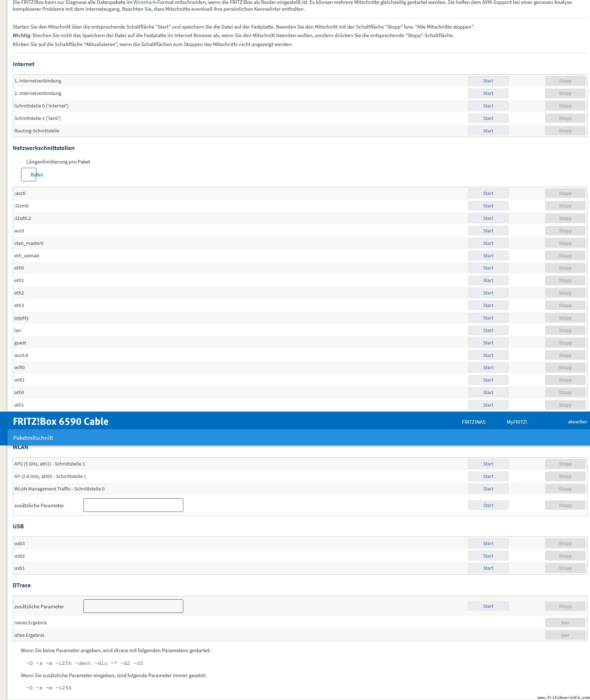
Task: Start capture on usb3
Action: tap(488, 544)
